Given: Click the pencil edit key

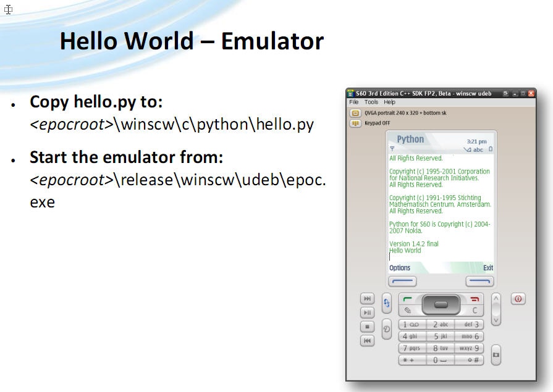Looking at the screenshot, I should [408, 311].
